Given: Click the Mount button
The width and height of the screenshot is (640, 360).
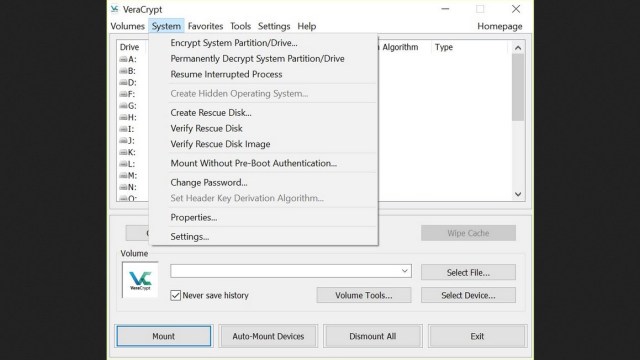Looking at the screenshot, I should [164, 336].
